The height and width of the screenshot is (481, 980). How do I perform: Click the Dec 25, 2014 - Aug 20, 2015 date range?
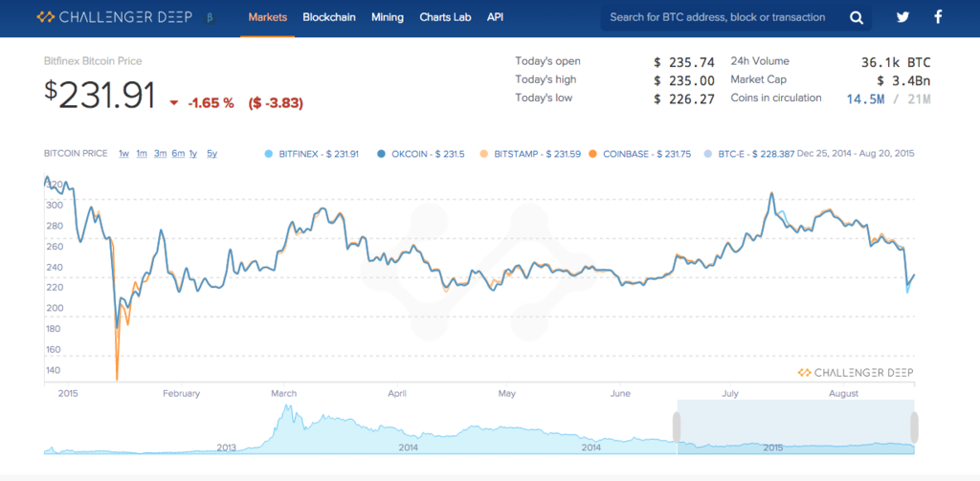click(857, 154)
